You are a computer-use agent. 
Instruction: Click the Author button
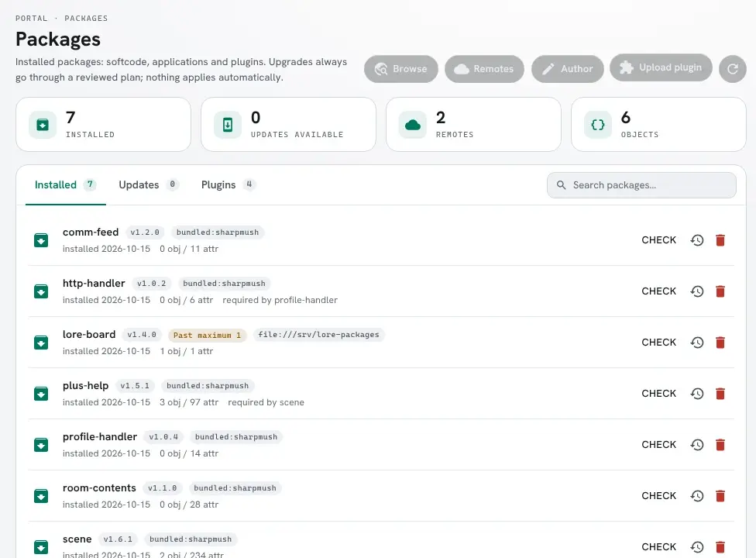coord(568,69)
